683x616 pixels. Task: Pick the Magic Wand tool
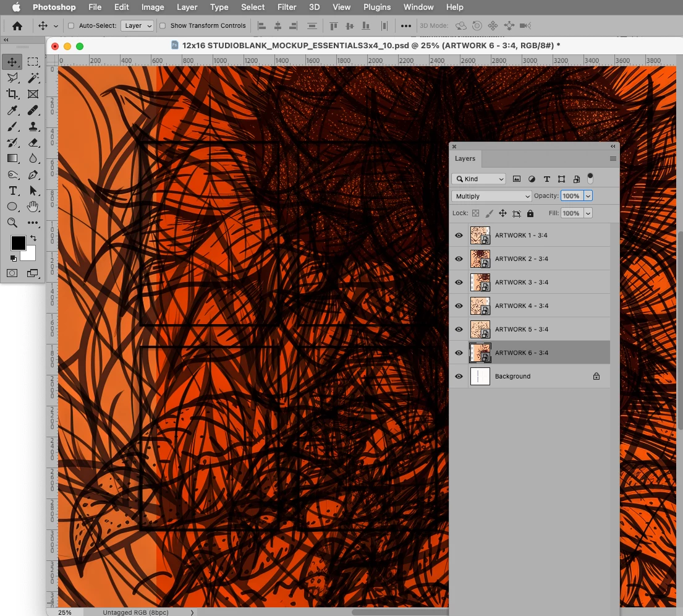pos(33,78)
